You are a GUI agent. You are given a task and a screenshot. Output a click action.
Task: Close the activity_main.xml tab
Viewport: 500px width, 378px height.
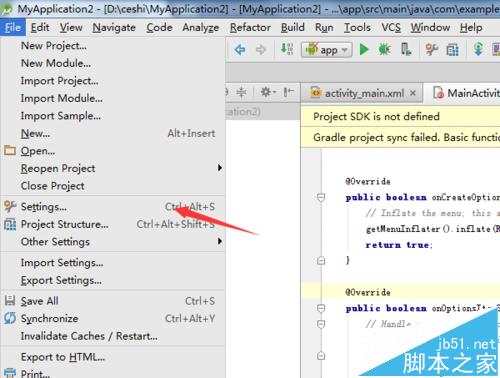[x=413, y=93]
